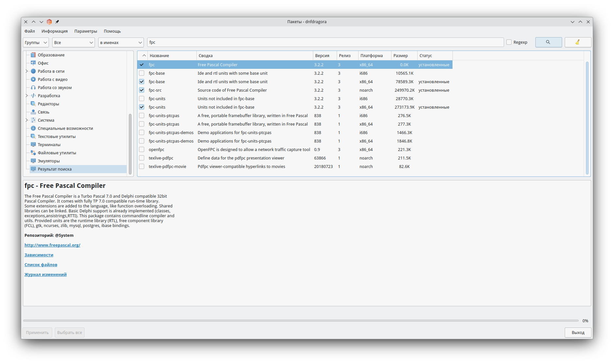Click the magnifier search button
614x364 pixels.
point(548,42)
